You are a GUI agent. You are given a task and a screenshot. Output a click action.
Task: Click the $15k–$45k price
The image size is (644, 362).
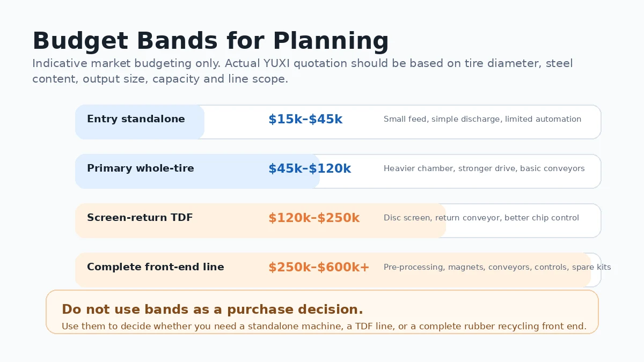305,120
